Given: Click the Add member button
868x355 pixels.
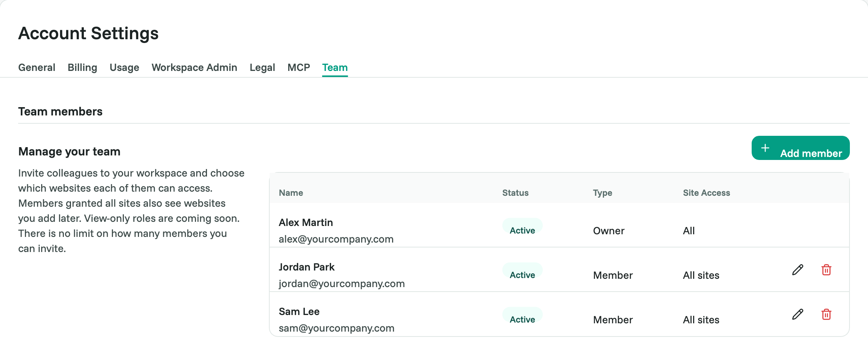Looking at the screenshot, I should pos(800,148).
